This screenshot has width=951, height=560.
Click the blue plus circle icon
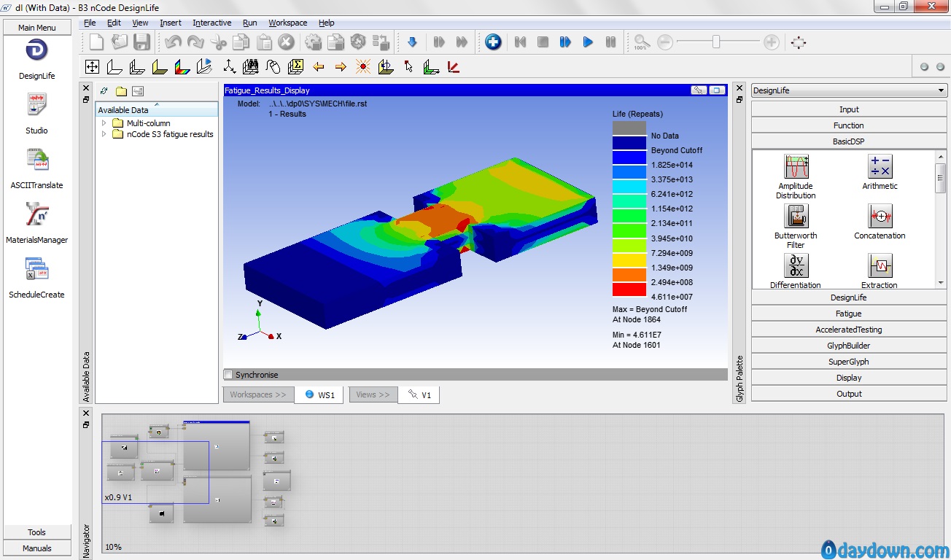(493, 42)
